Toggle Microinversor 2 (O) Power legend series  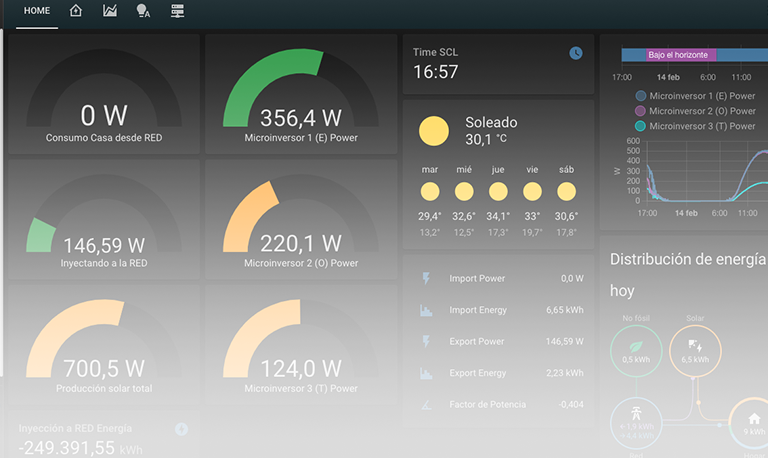[696, 111]
